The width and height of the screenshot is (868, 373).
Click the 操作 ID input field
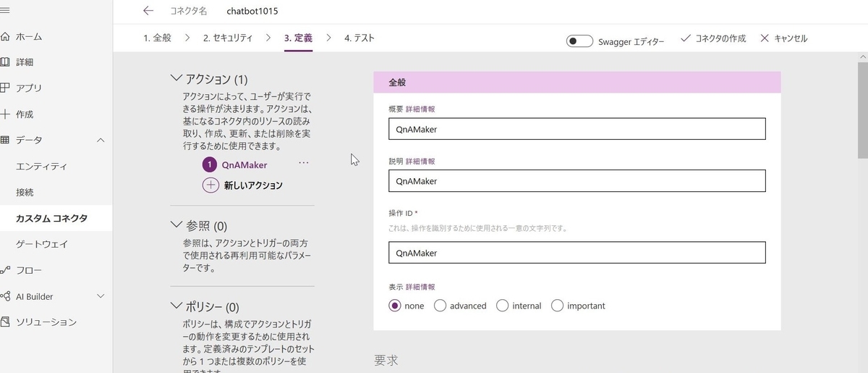pyautogui.click(x=576, y=253)
